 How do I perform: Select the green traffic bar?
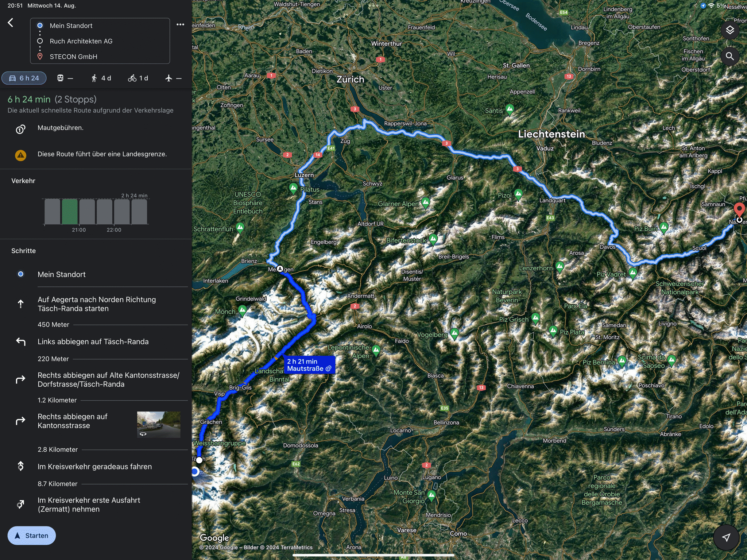tap(70, 211)
